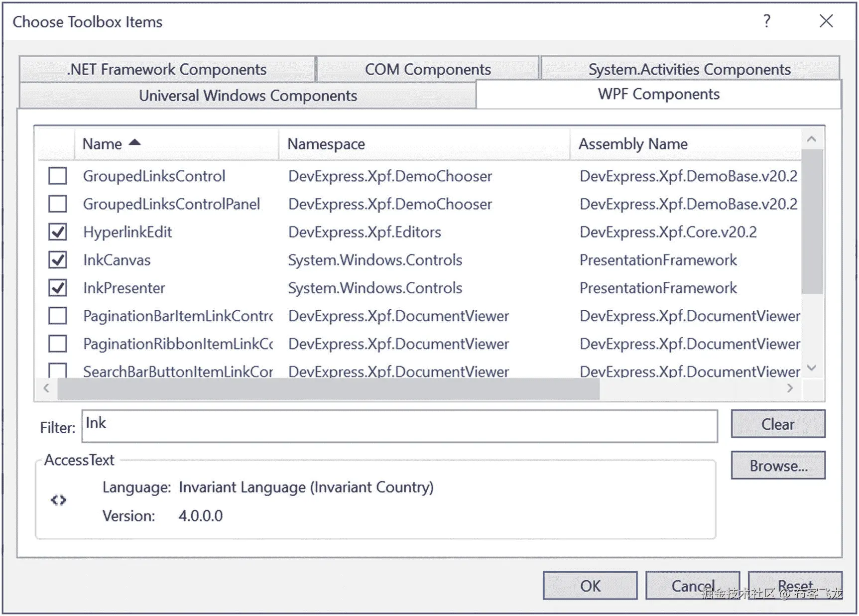Viewport: 859px width, 616px height.
Task: Click the Assembly Name column header
Action: pyautogui.click(x=686, y=144)
